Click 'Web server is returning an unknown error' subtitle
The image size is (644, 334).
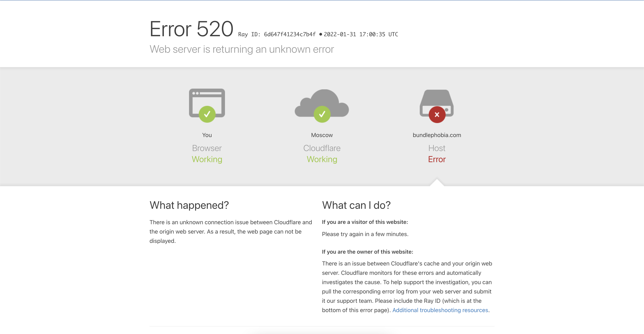point(241,49)
